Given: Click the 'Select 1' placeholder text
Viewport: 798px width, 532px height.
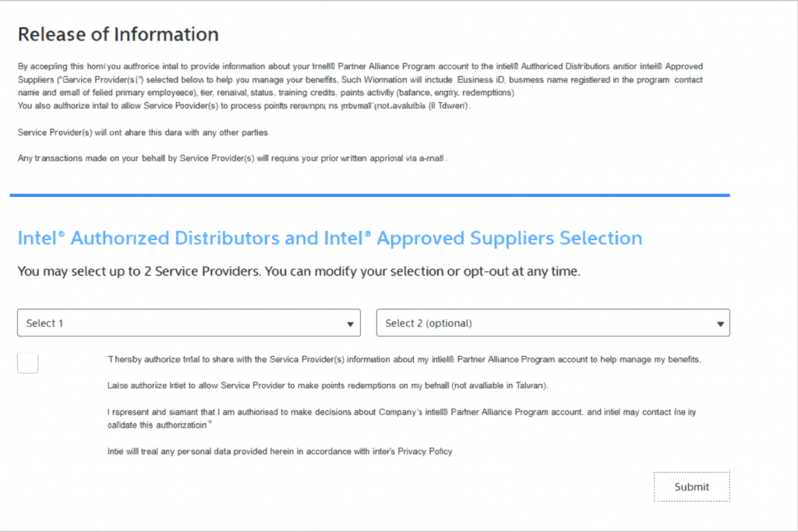Looking at the screenshot, I should [44, 323].
